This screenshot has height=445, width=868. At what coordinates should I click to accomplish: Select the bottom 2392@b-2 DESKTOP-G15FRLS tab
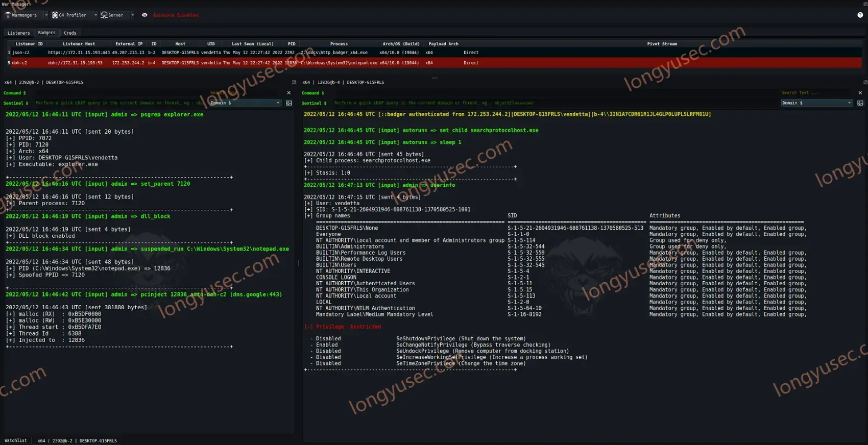point(77,440)
